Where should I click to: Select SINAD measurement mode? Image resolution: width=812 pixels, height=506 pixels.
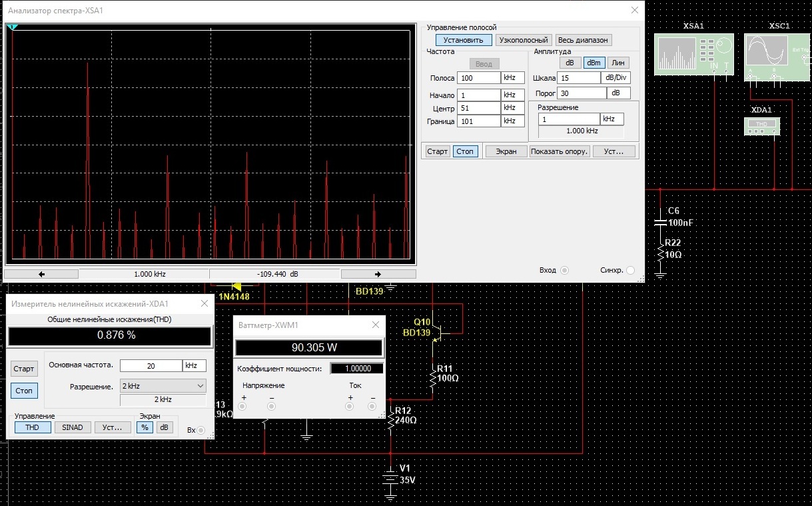[73, 427]
